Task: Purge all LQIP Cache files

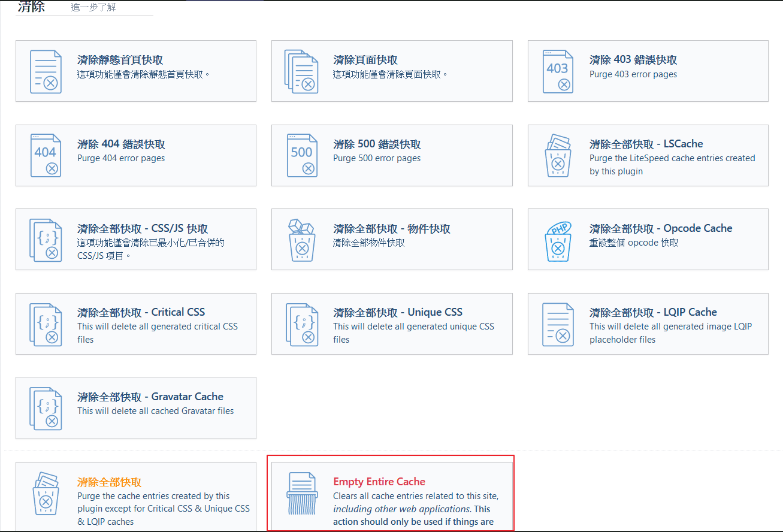Action: (653, 312)
